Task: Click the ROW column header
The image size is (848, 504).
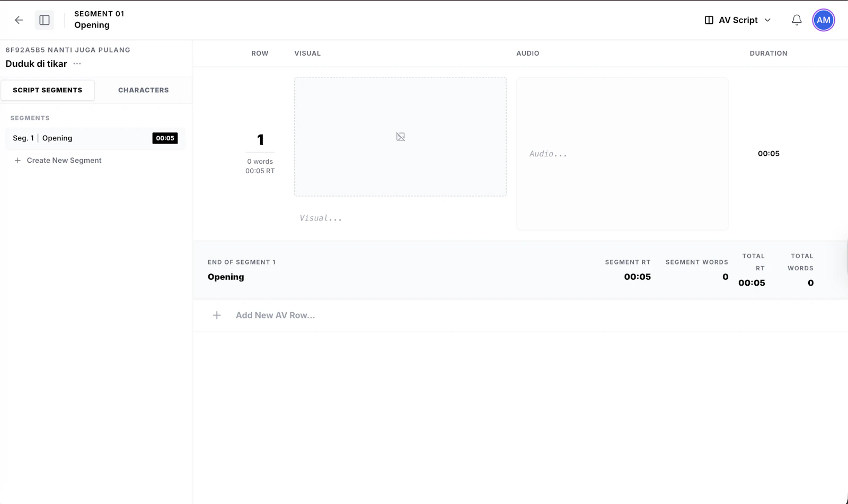Action: point(260,54)
